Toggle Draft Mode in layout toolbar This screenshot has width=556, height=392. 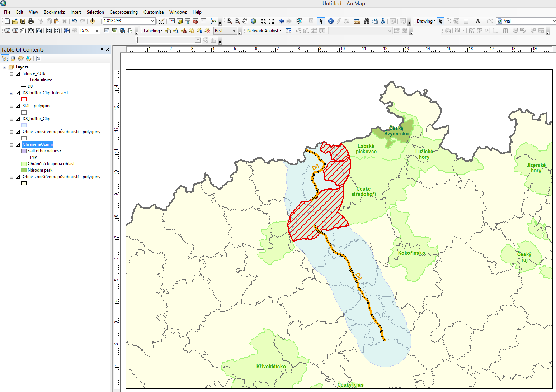[x=107, y=31]
